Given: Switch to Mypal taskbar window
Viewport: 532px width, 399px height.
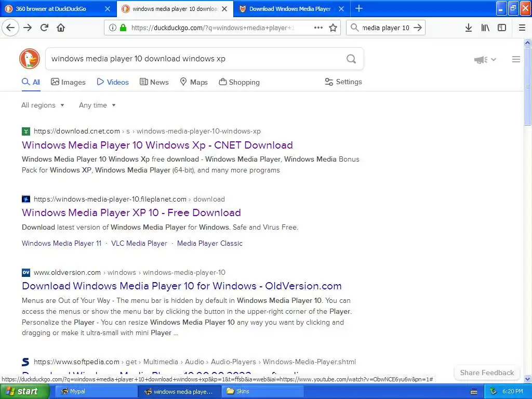Looking at the screenshot, I should pos(95,391).
